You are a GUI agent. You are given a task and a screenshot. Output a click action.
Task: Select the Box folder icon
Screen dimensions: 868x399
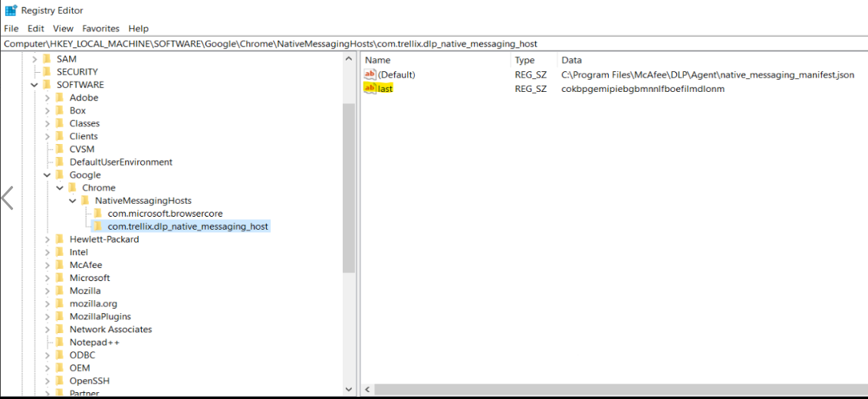point(60,110)
